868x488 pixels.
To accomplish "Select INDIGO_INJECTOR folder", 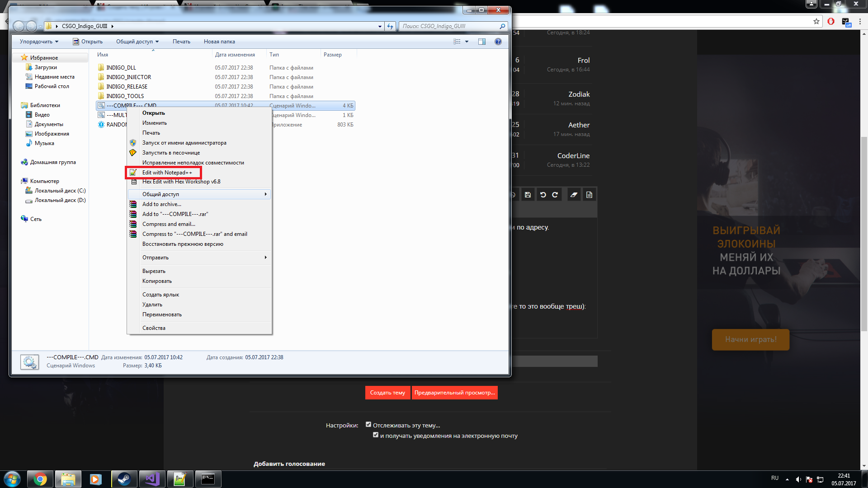I will 128,77.
